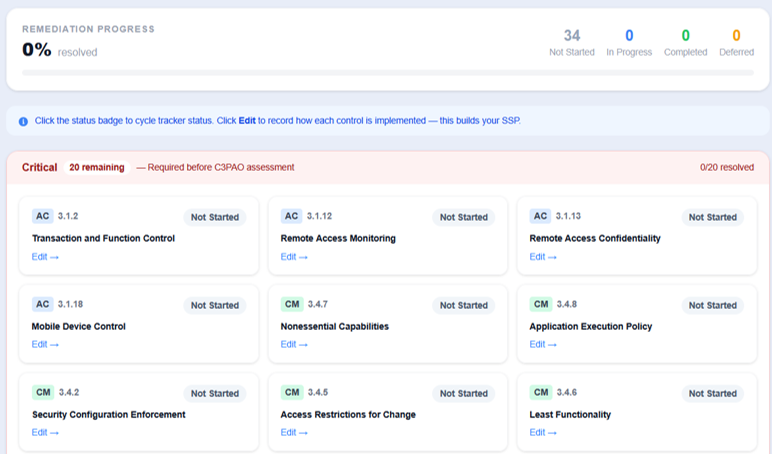Click the REMEDIATION PROGRESS heading
Viewport: 772px width, 454px height.
[88, 30]
